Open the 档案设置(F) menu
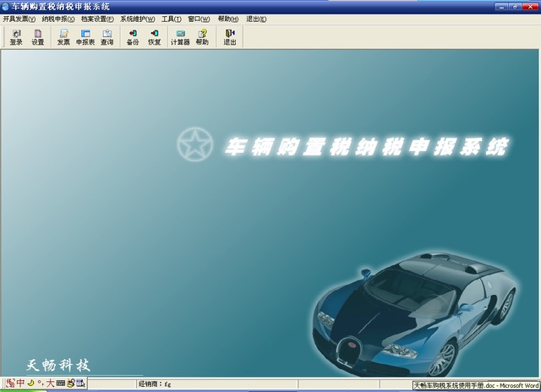 97,19
